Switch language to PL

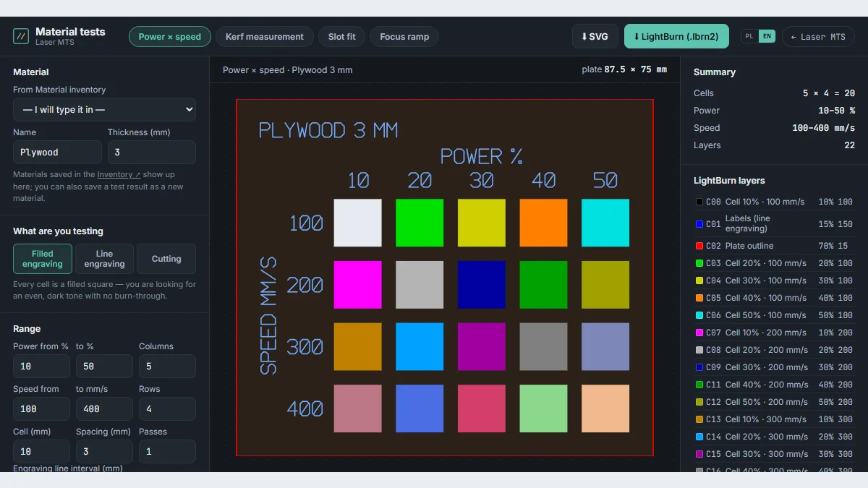(749, 36)
